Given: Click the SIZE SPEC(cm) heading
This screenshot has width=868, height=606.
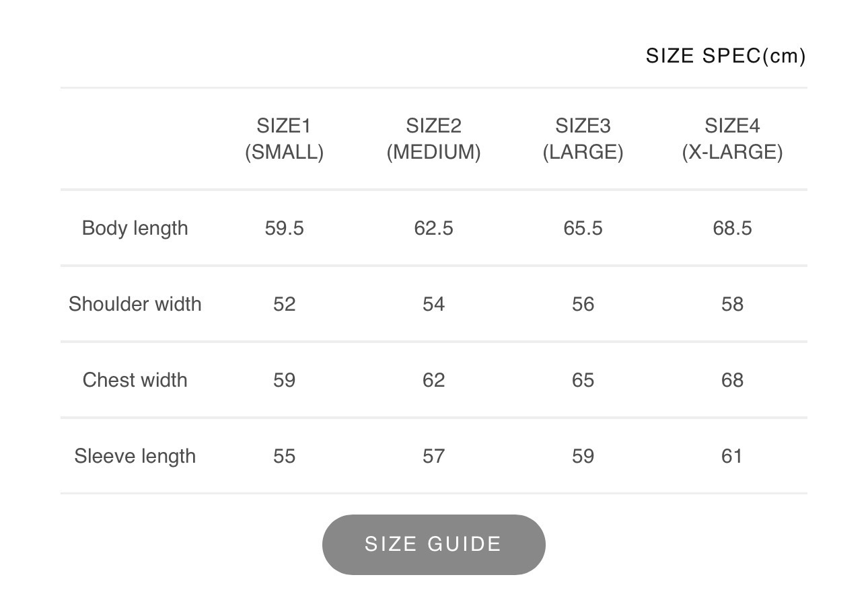Looking at the screenshot, I should coord(725,56).
